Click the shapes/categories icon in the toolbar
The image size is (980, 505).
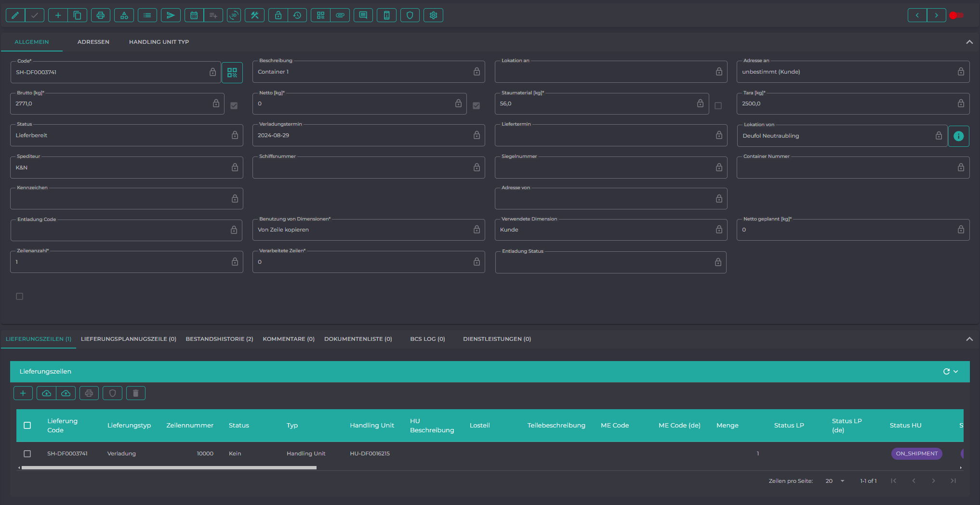click(x=124, y=15)
